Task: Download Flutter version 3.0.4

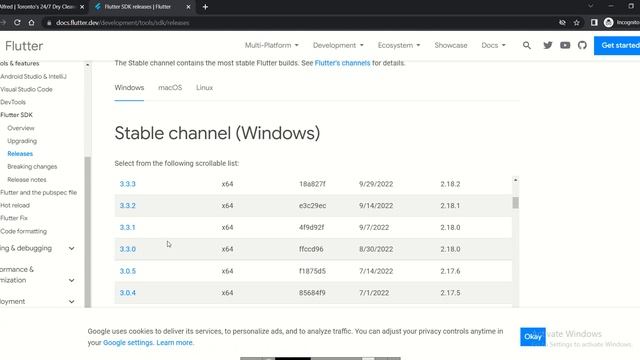Action: (127, 293)
